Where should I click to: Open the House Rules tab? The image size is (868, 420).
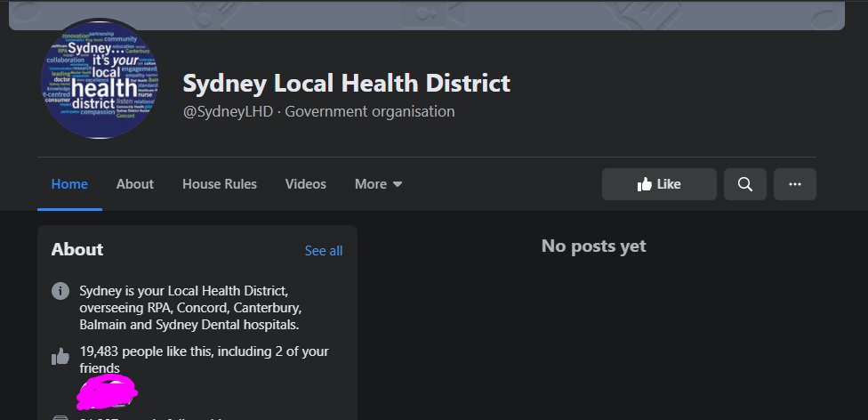(x=220, y=184)
